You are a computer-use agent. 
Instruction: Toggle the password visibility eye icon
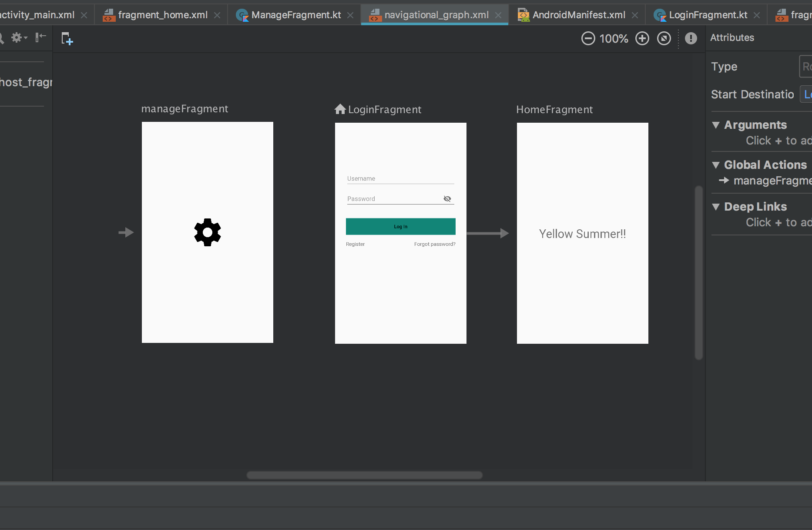click(x=447, y=198)
